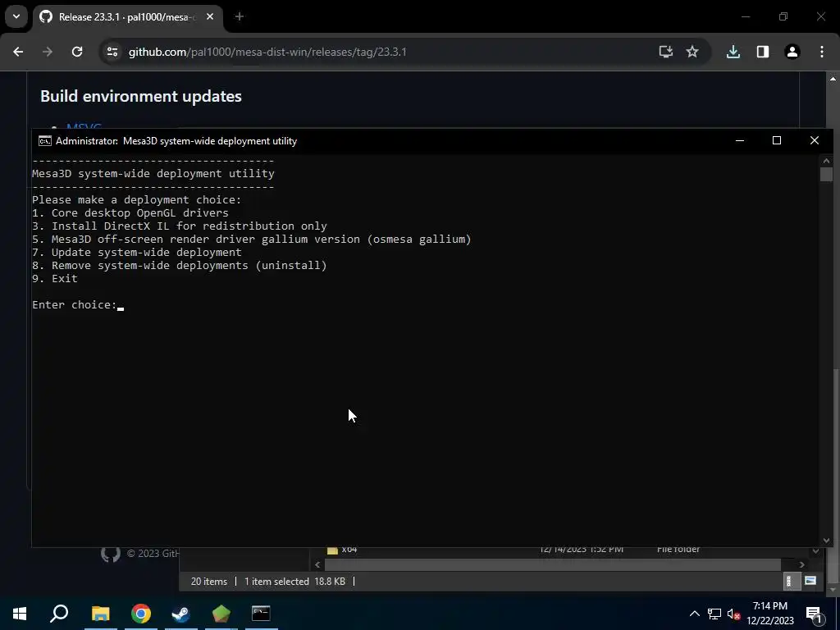Open site information icon in address bar
Image resolution: width=840 pixels, height=630 pixels.
click(112, 52)
